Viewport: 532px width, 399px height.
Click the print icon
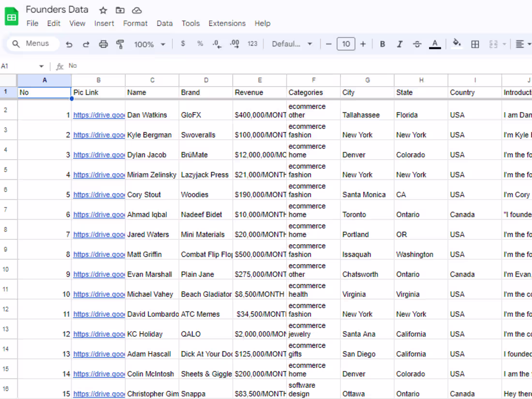coord(103,44)
